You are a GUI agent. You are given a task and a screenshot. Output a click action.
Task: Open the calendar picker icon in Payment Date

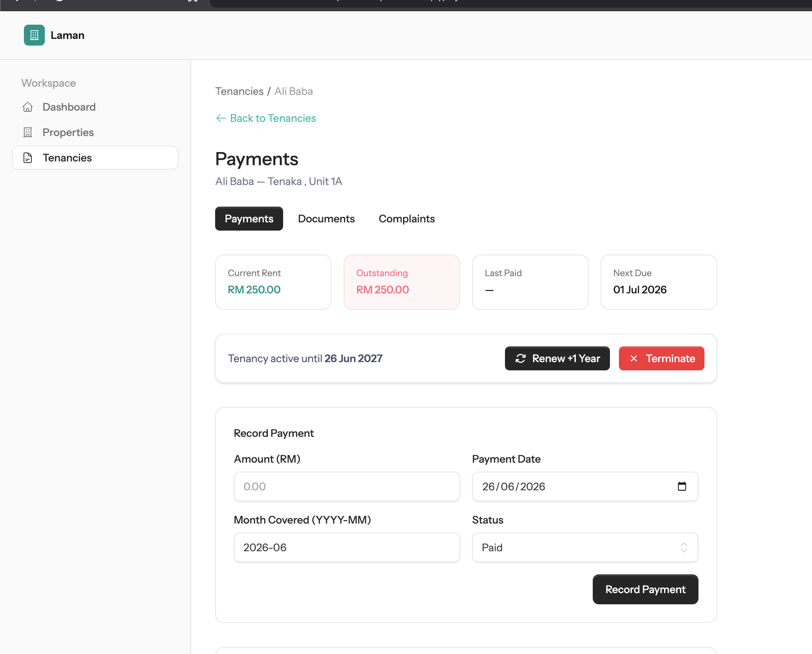[682, 486]
